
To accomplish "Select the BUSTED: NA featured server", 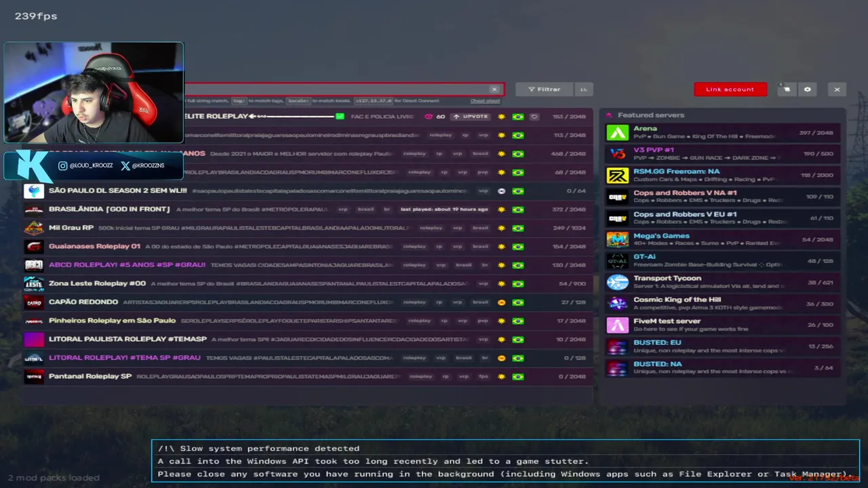I will click(723, 368).
